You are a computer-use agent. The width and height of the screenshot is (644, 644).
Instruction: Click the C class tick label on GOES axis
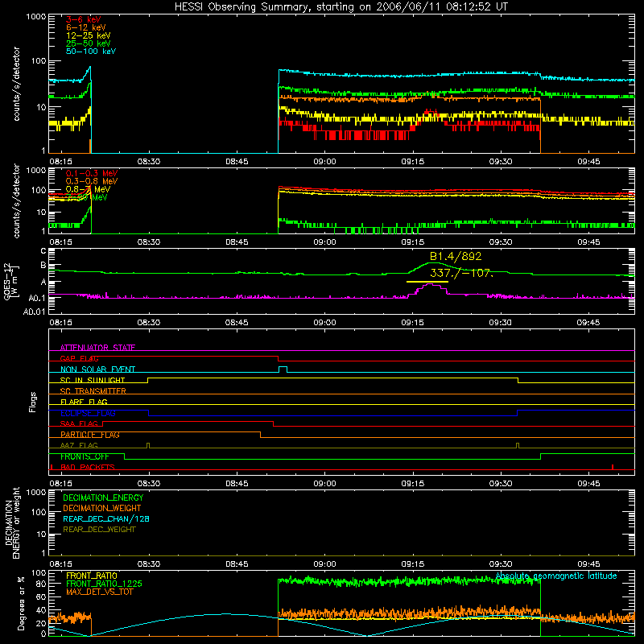point(43,251)
